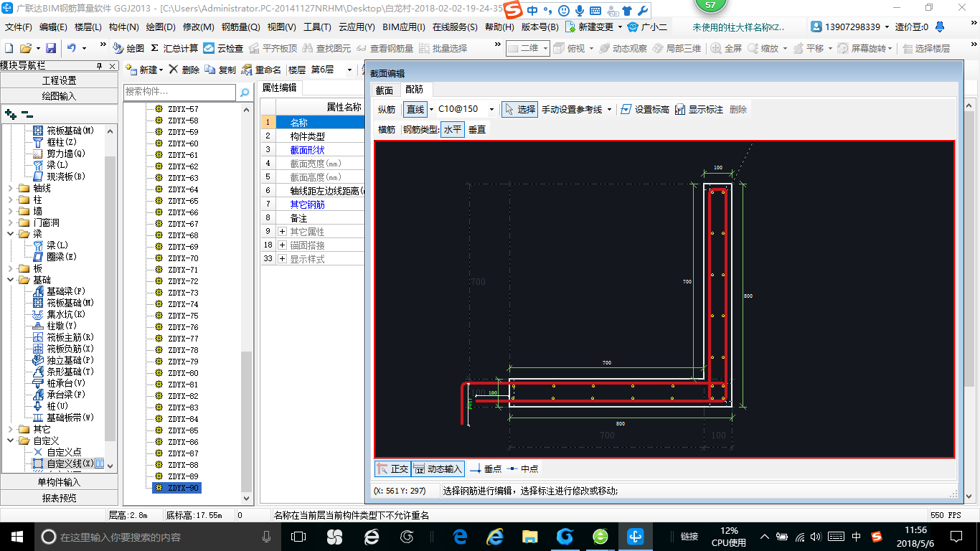Viewport: 980px width, 551px height.
Task: Click 设置标高 elevation tool
Action: pos(644,109)
